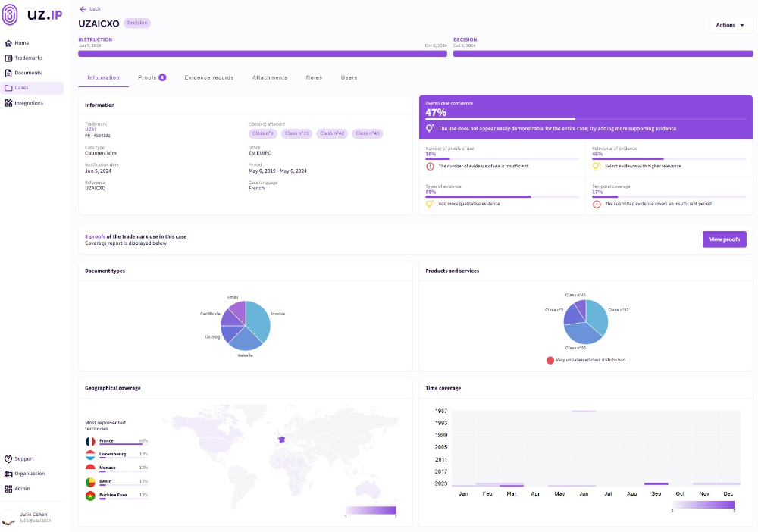Open the Organization sidebar icon
The width and height of the screenshot is (758, 532).
pyautogui.click(x=8, y=474)
